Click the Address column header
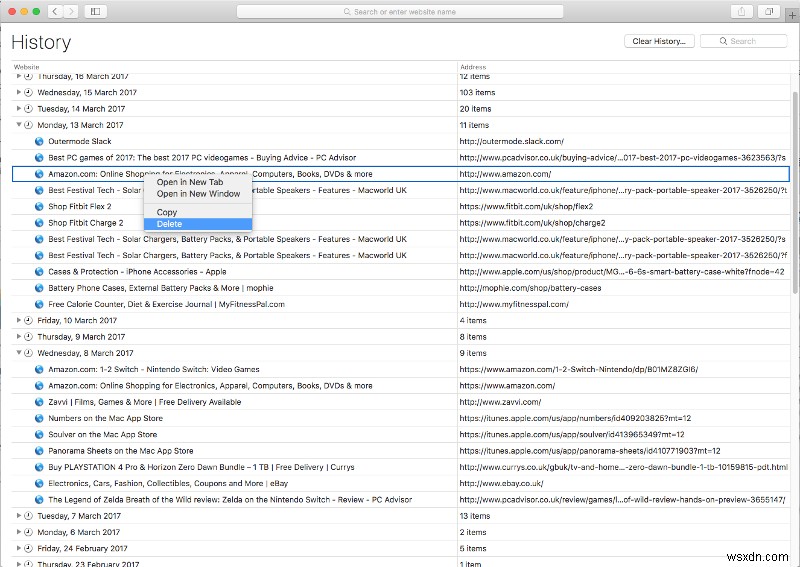800x567 pixels. [x=473, y=67]
